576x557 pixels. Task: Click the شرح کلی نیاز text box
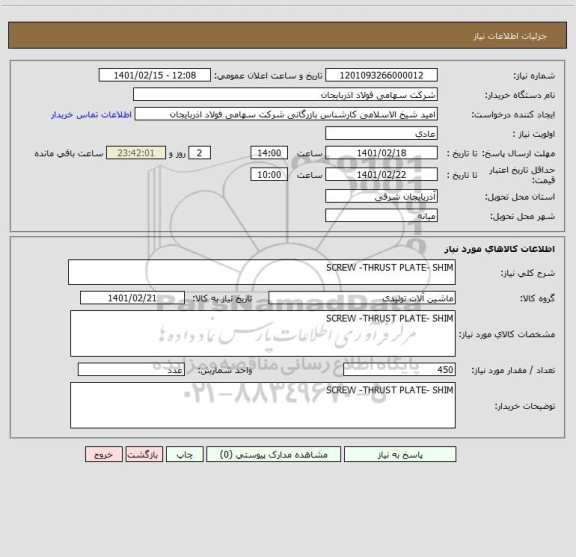(x=262, y=272)
